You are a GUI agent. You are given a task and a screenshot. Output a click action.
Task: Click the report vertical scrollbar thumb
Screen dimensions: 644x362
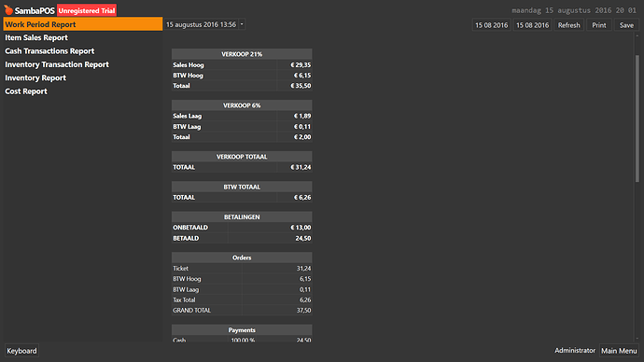pos(637,118)
